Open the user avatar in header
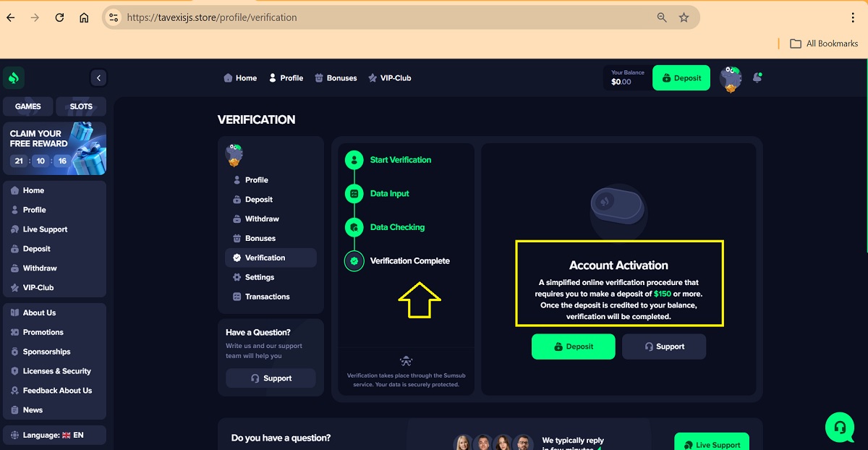The height and width of the screenshot is (450, 868). [x=731, y=78]
